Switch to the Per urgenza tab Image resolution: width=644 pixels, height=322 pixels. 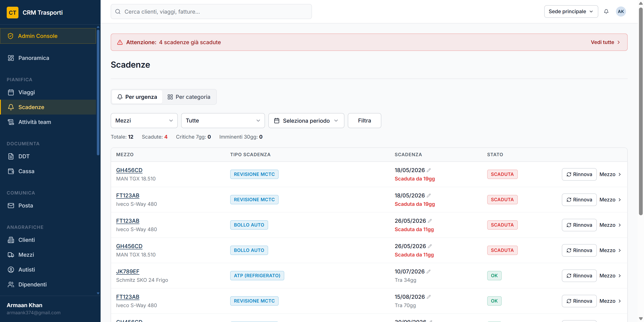pos(137,97)
